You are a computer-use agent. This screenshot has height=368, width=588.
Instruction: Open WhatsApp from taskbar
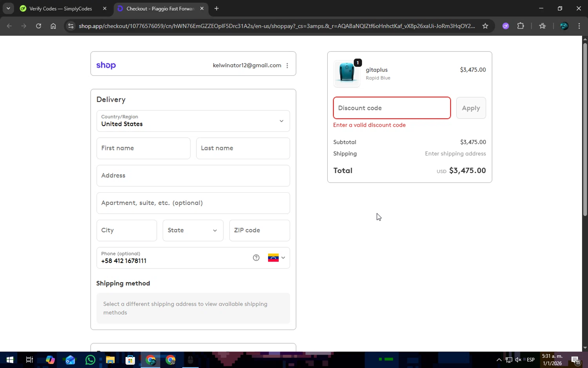pyautogui.click(x=90, y=360)
